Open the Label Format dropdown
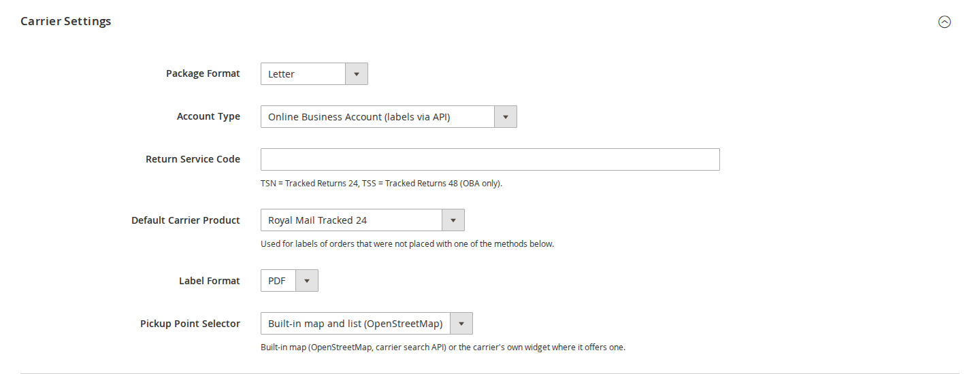This screenshot has width=980, height=374. [x=289, y=281]
